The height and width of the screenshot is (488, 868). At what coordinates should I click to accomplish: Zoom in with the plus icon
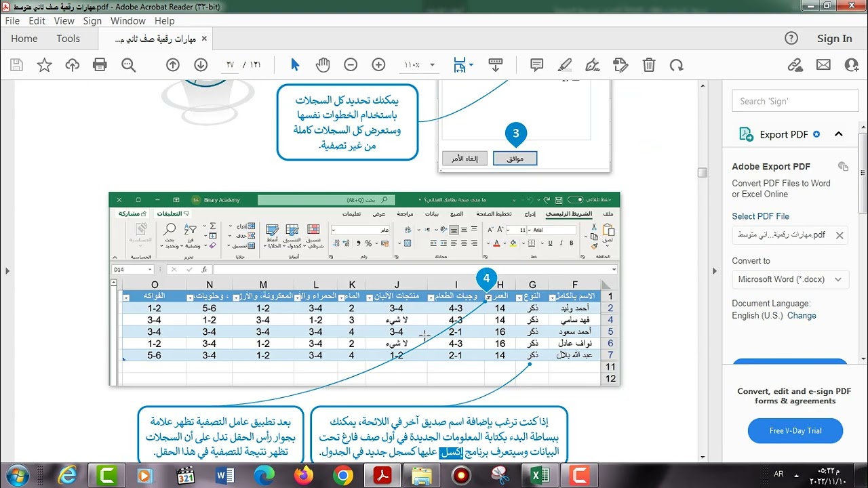click(378, 65)
